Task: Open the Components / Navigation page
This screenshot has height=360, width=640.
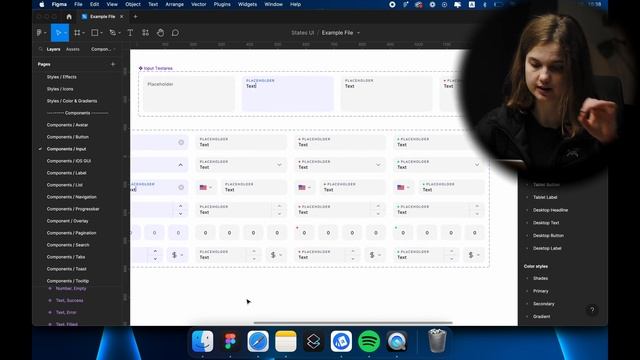Action: [x=72, y=197]
